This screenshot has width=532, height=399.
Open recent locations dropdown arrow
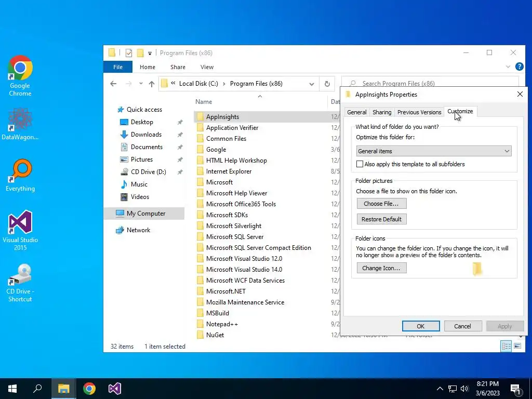pos(140,84)
